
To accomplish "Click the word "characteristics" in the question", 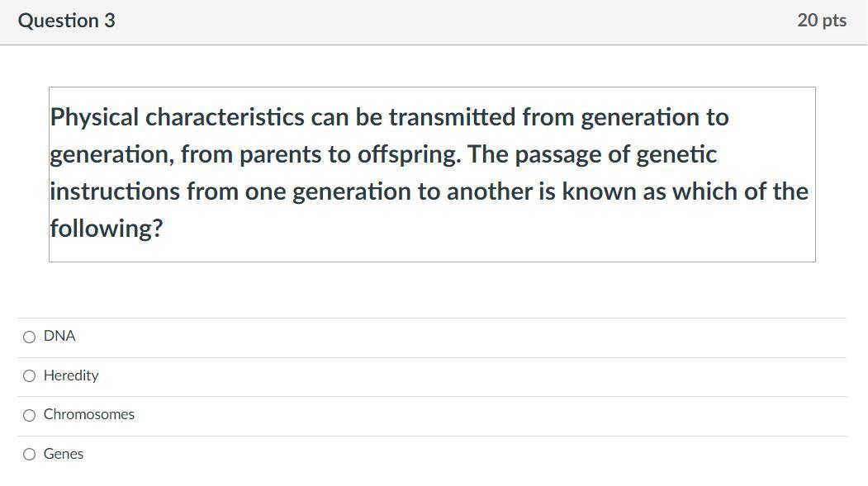I will 225,117.
